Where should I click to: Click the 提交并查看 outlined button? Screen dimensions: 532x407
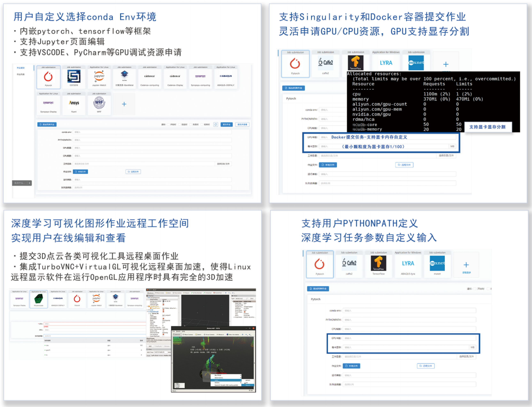point(242,125)
